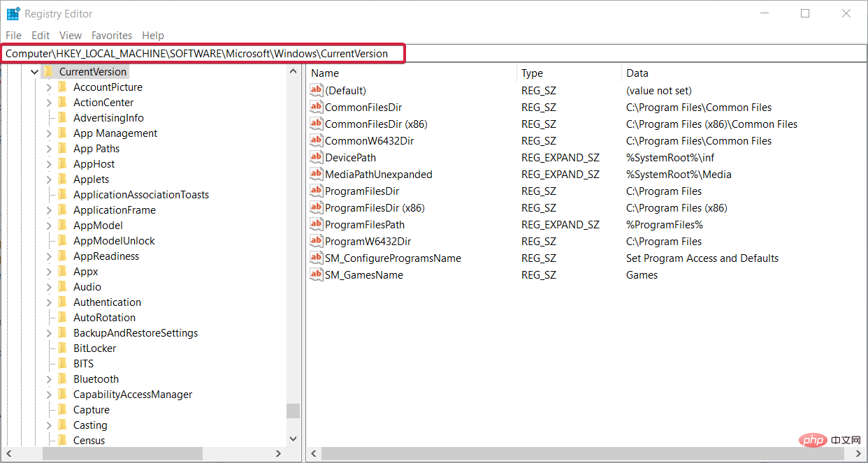868x463 pixels.
Task: Expand the Authentication key
Action: [48, 302]
